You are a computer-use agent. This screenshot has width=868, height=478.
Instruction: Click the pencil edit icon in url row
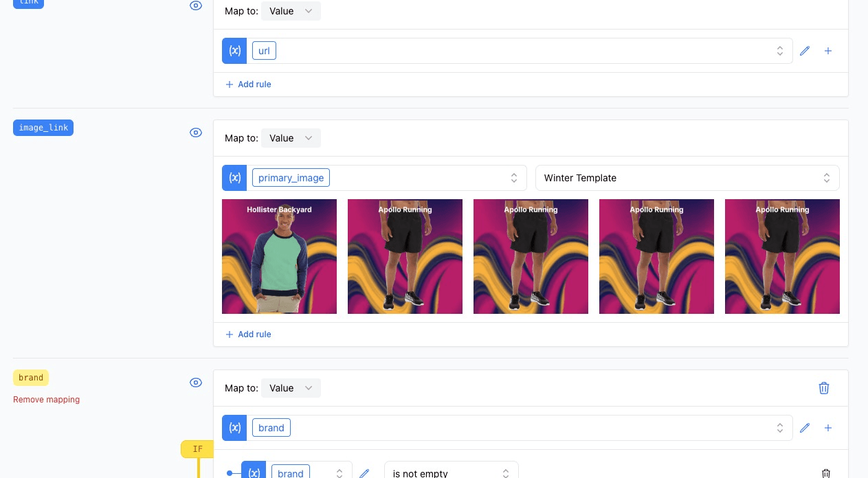[x=805, y=51]
